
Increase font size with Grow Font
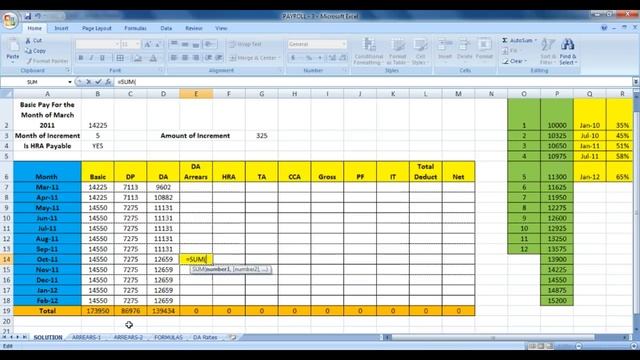point(148,44)
